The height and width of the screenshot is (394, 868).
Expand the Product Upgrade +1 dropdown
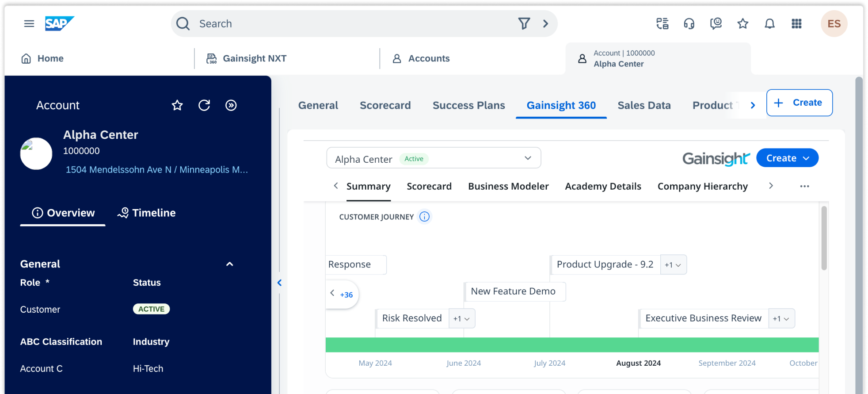[673, 265]
